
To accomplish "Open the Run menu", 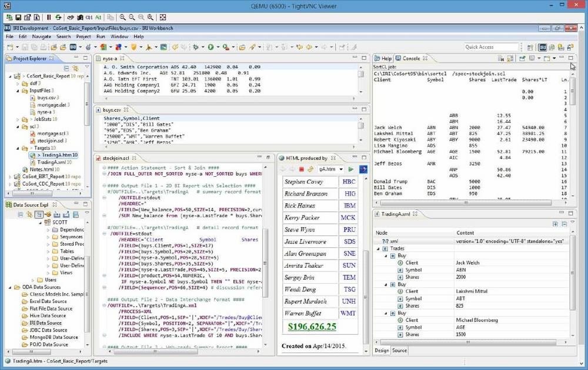I will 101,36.
